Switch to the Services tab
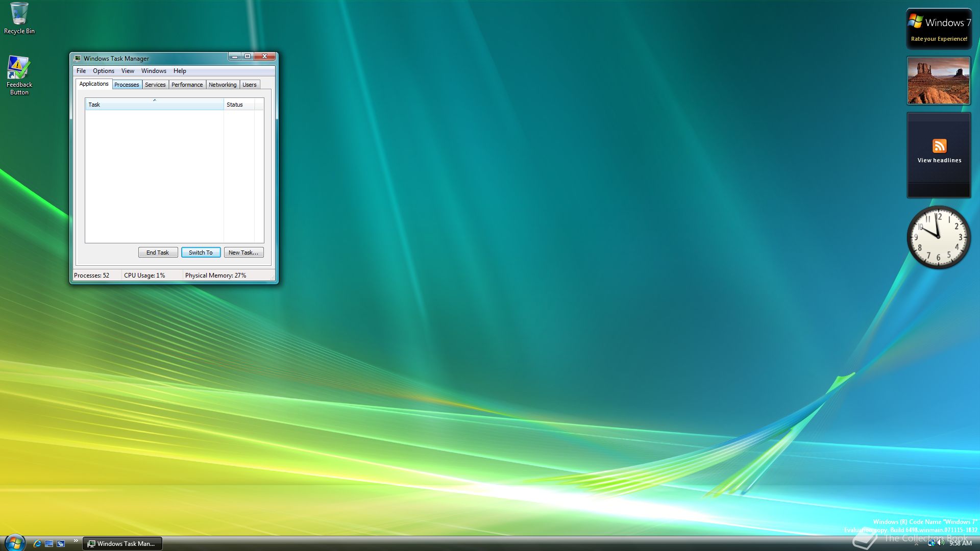The width and height of the screenshot is (980, 551). (x=155, y=85)
